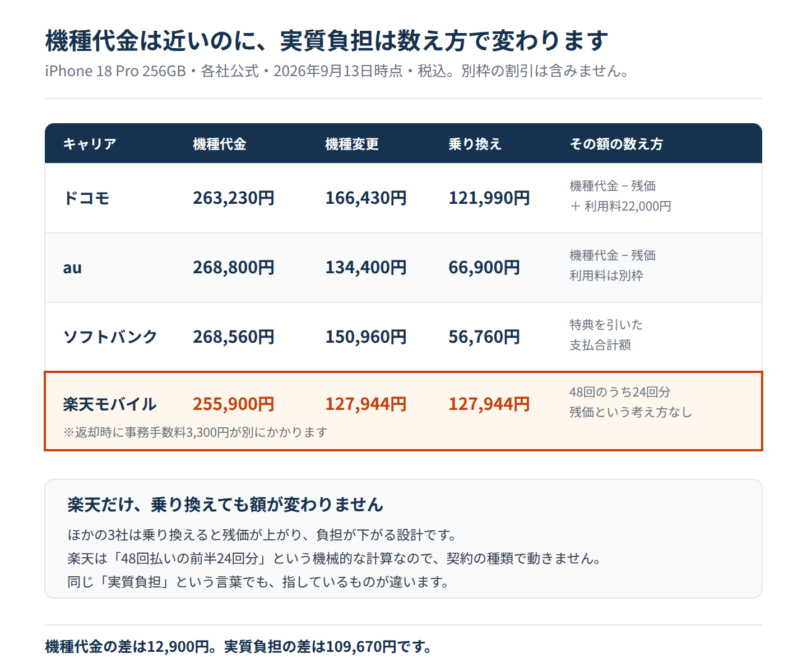
Task: Click au switch cost 66,900円
Action: point(484,267)
